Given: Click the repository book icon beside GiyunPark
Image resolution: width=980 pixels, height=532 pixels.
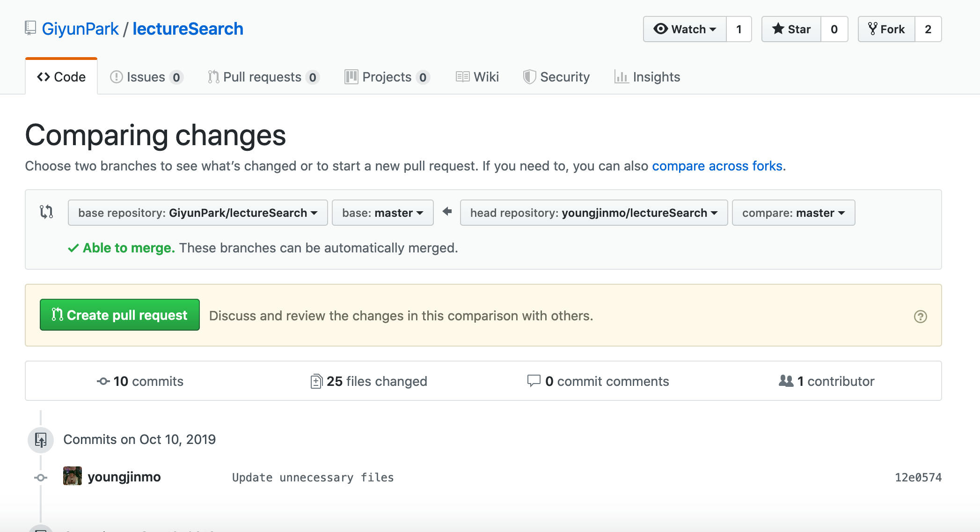Looking at the screenshot, I should tap(30, 28).
